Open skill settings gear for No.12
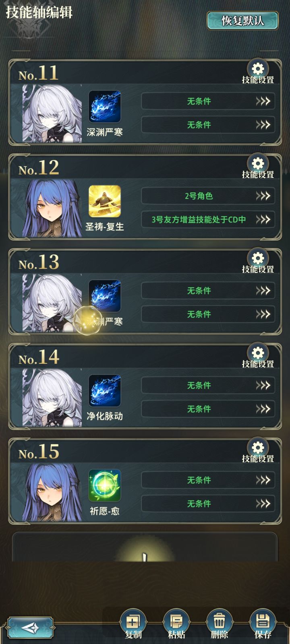Screen dimensions: 290x644 pos(258,163)
